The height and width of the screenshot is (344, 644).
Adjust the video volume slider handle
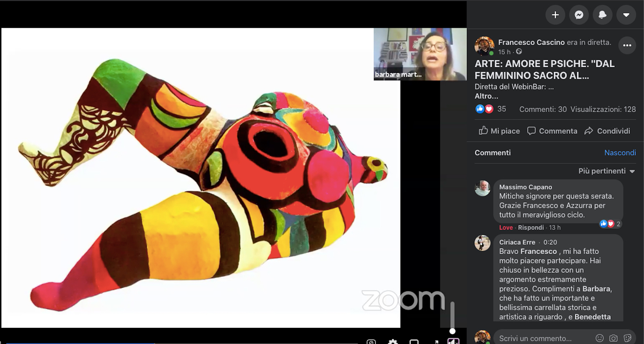pos(452,331)
